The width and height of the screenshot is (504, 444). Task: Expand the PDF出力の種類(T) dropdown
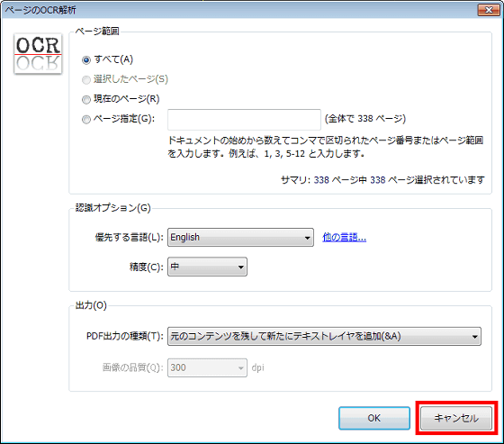(x=324, y=336)
